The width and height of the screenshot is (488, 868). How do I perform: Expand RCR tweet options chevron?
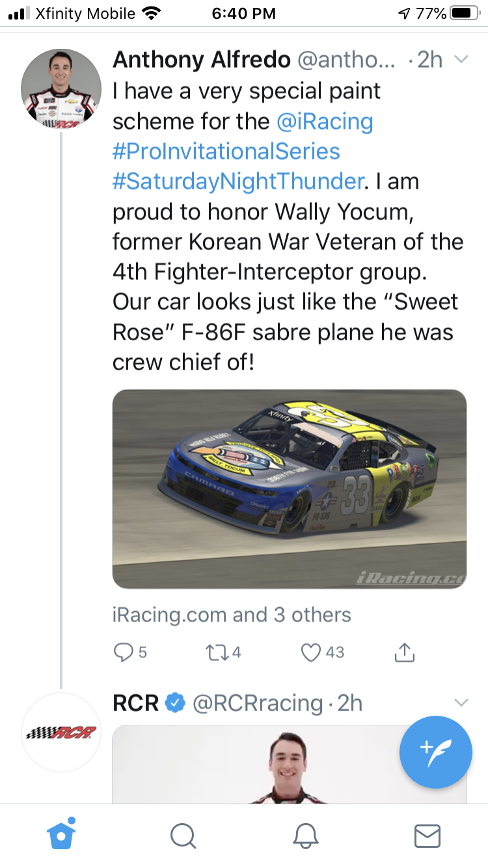click(x=461, y=703)
